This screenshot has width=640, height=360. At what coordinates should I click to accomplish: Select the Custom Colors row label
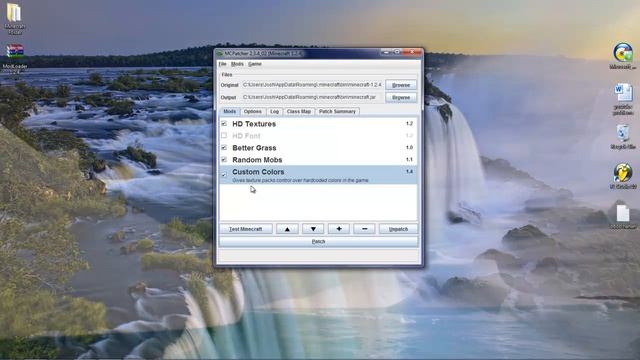click(x=258, y=172)
